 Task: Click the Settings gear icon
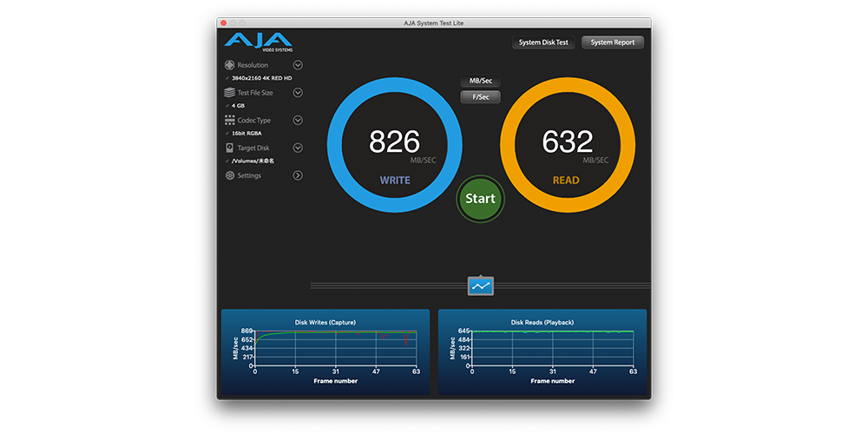click(x=230, y=175)
